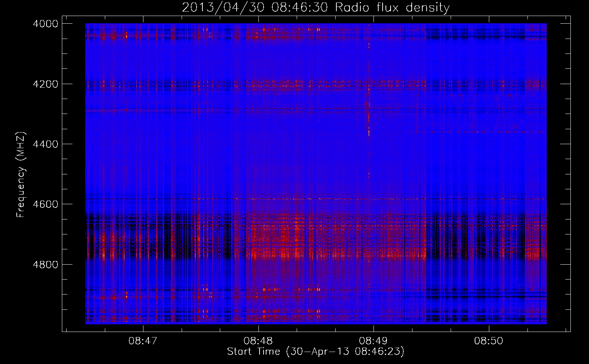
Task: Click the plot title "Radio flux density"
Action: point(392,8)
